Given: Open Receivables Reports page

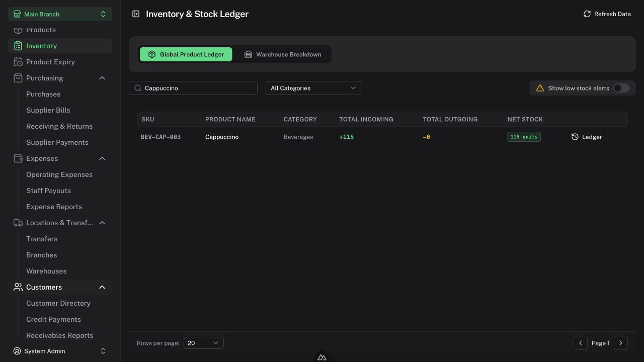Looking at the screenshot, I should tap(60, 335).
